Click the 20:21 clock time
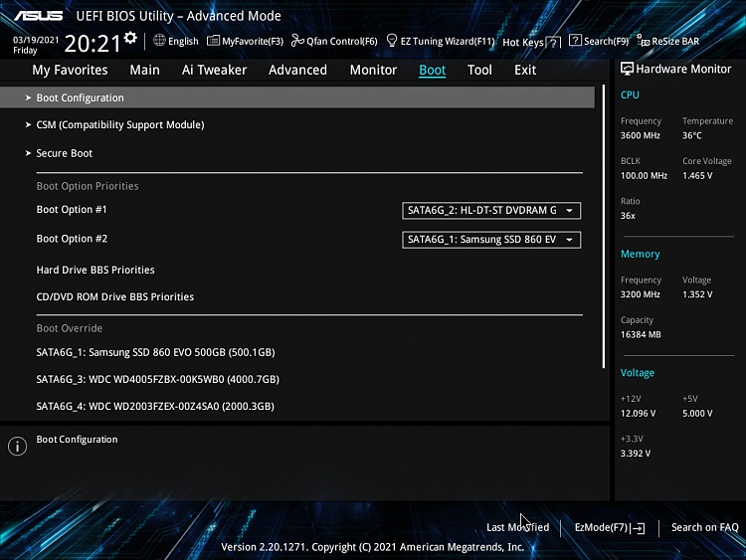Image resolution: width=746 pixels, height=560 pixels. coord(93,44)
